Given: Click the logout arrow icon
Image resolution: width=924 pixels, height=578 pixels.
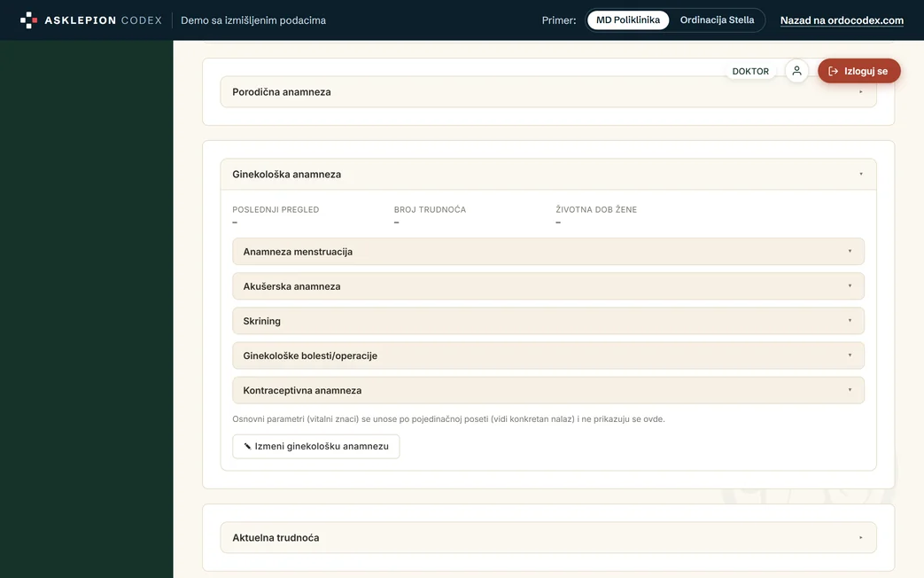Looking at the screenshot, I should [x=834, y=72].
